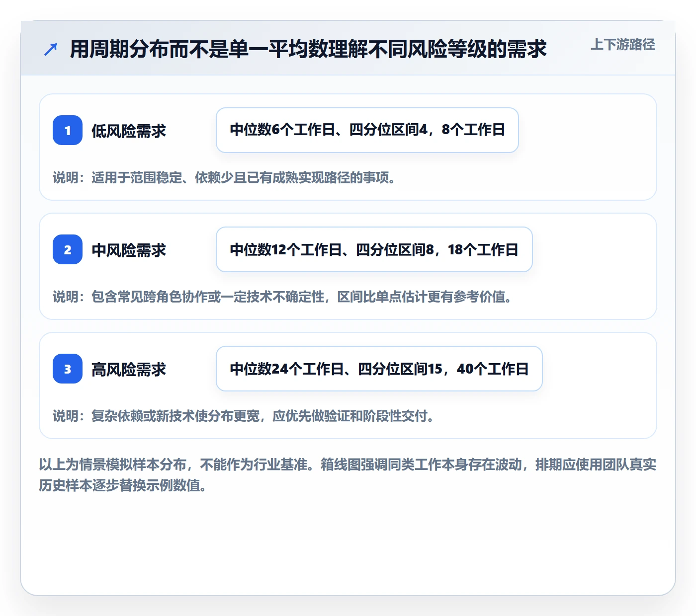696x616 pixels.
Task: Select the 中风险需求 label
Action: click(x=129, y=250)
